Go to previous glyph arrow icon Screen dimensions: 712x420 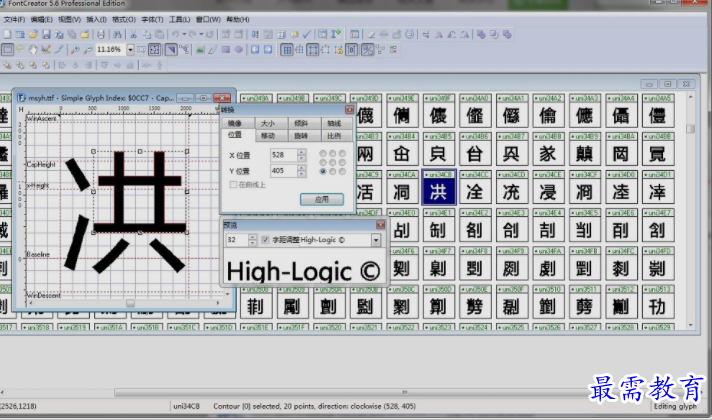pos(255,49)
